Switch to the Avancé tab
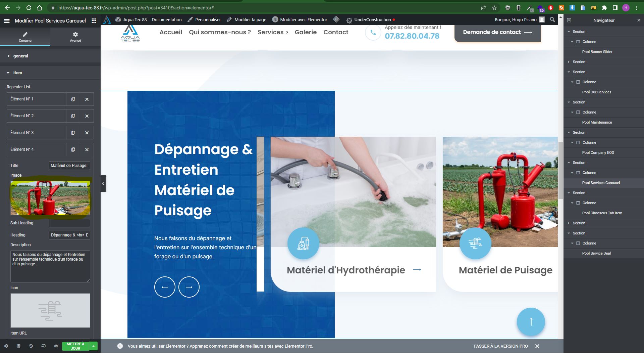The image size is (644, 353). [75, 37]
